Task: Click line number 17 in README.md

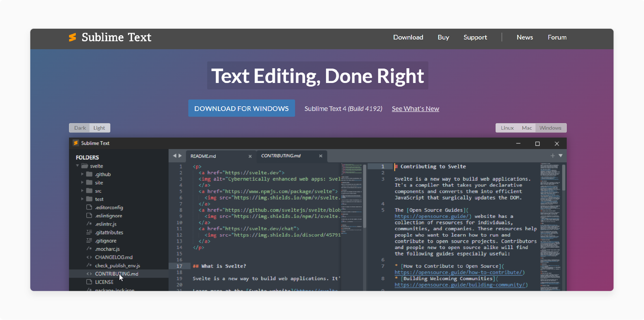Action: [179, 266]
